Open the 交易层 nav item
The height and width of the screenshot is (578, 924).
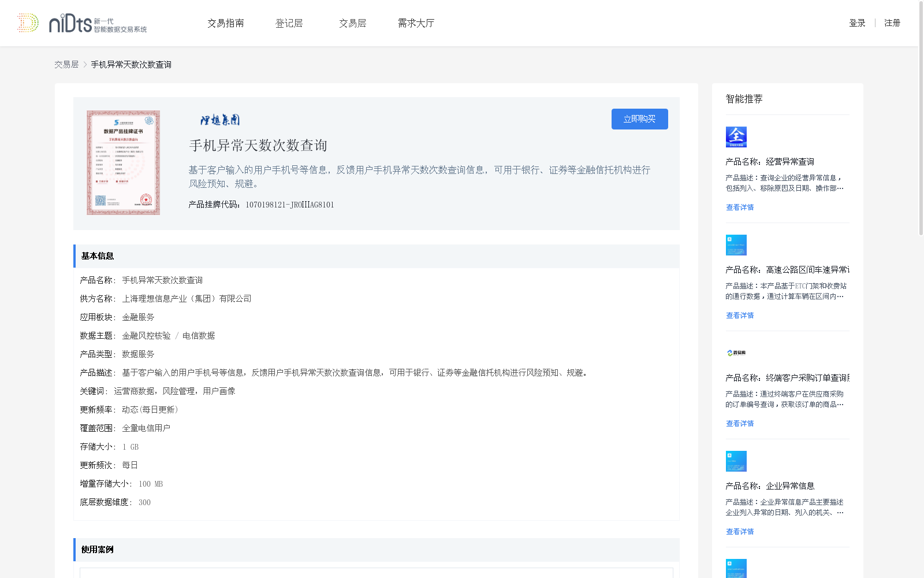click(x=353, y=23)
